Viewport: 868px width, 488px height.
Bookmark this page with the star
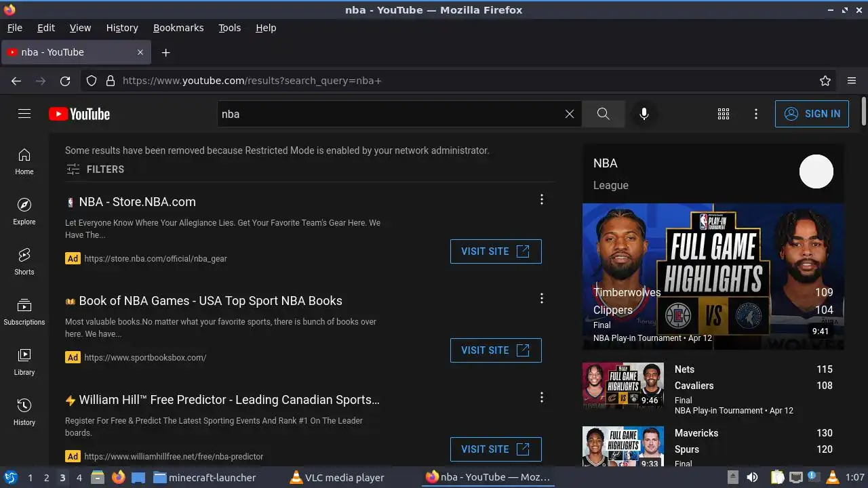(825, 81)
